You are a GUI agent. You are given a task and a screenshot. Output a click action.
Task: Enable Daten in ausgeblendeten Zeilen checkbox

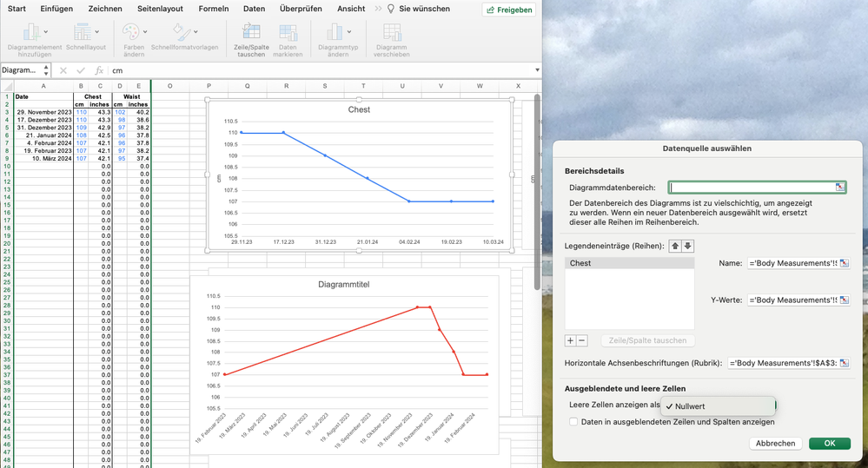tap(573, 421)
